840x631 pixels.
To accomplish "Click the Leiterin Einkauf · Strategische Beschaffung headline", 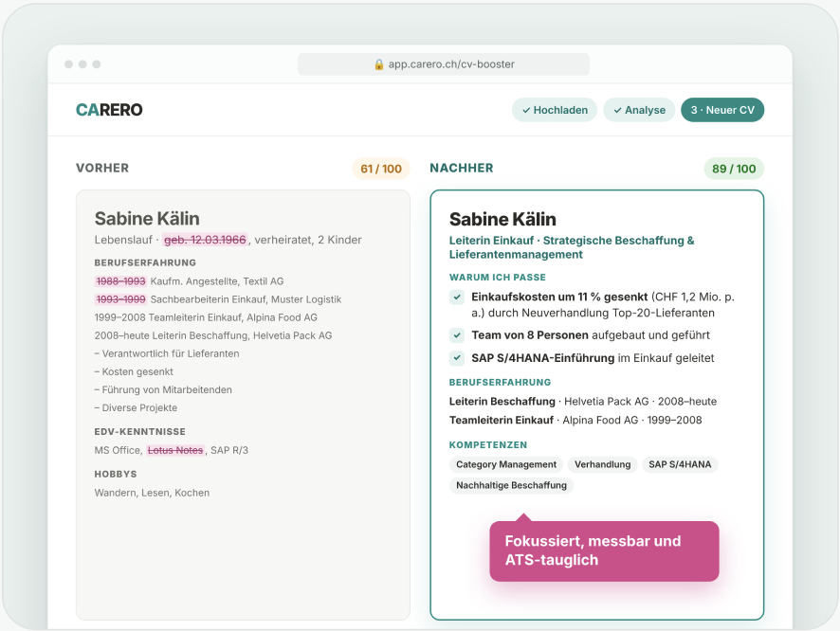I will coord(572,247).
